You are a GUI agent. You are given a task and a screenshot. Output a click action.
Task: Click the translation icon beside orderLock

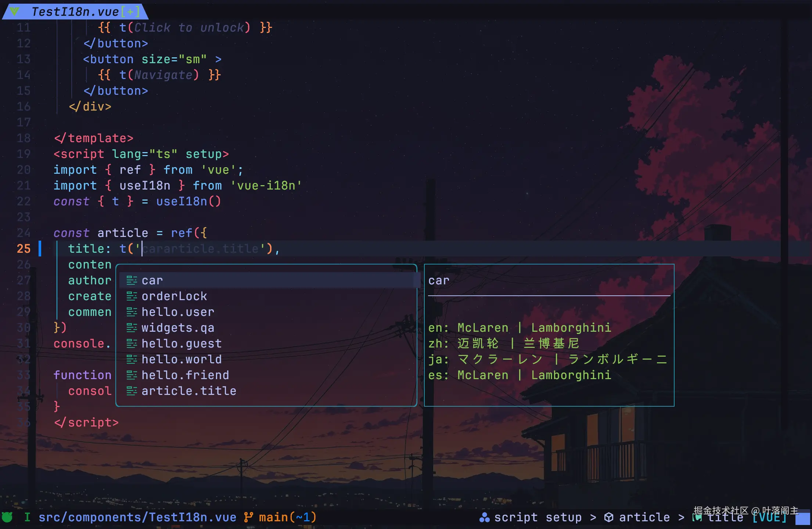pyautogui.click(x=132, y=296)
